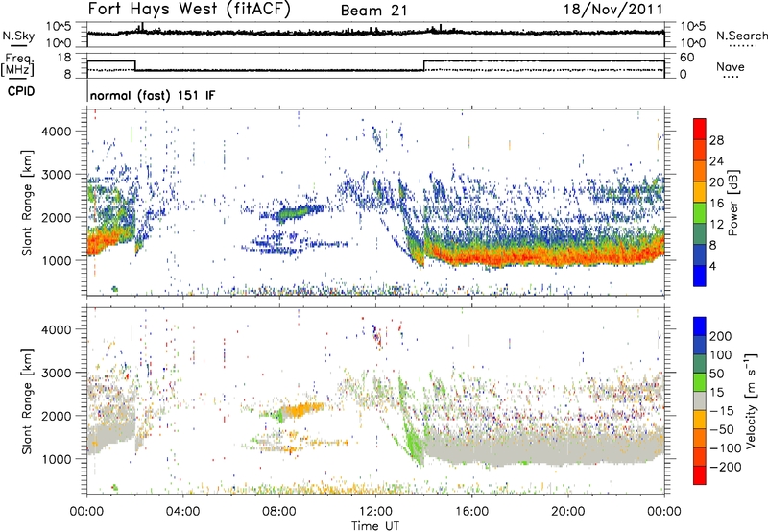
Task: Click the '16:00' time tick label
Action: click(471, 512)
